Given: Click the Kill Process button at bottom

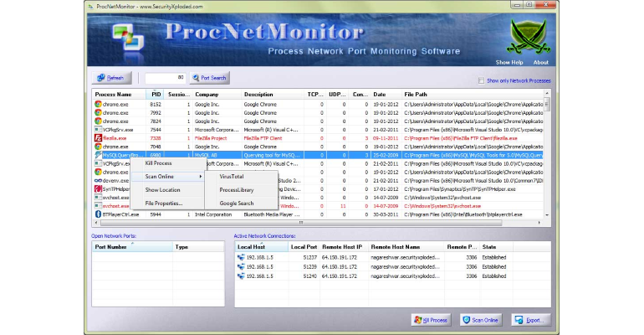Looking at the screenshot, I should (432, 320).
